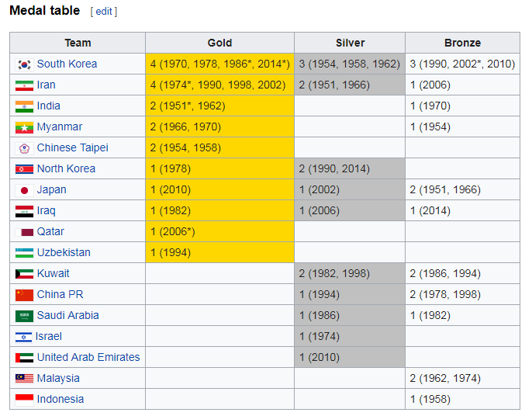Image resolution: width=532 pixels, height=416 pixels.
Task: Open the Saudi Arabia team link
Action: point(68,315)
